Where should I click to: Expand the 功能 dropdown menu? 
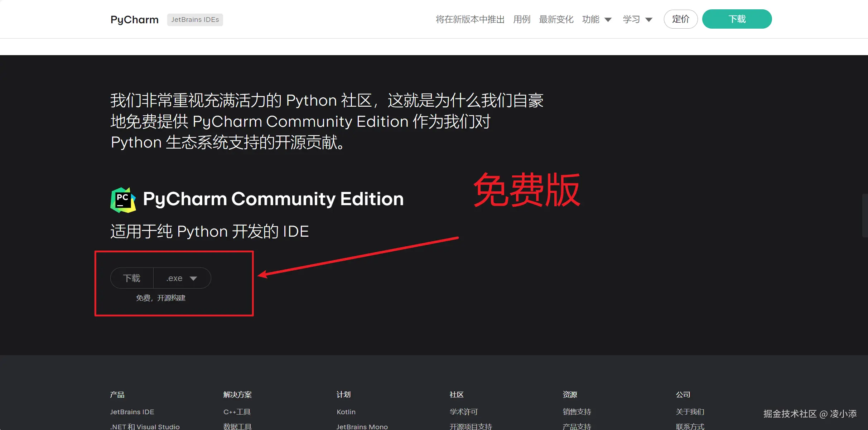(597, 19)
